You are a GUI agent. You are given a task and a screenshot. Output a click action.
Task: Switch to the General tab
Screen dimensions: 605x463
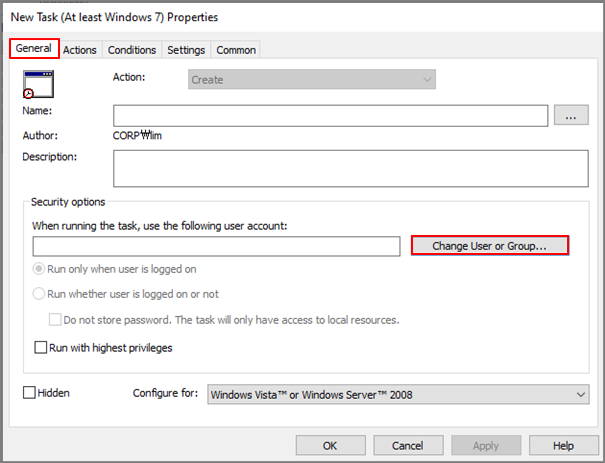(x=34, y=49)
